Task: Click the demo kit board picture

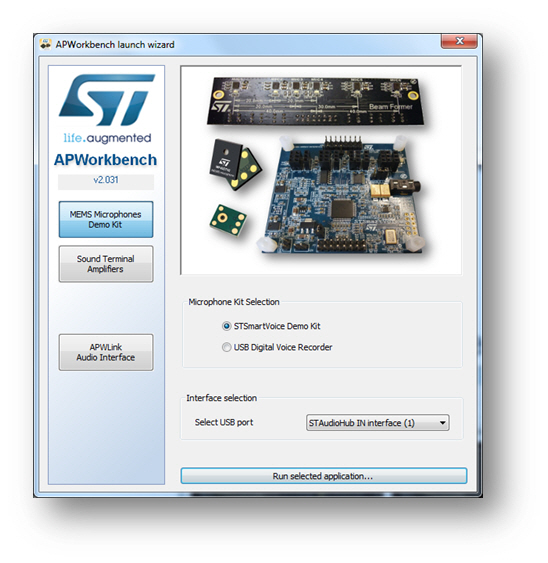Action: [321, 170]
